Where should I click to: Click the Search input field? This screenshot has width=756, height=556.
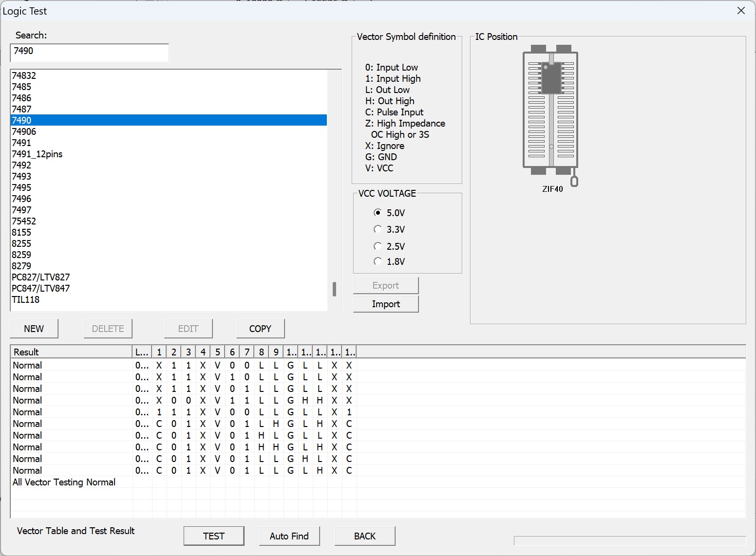(89, 53)
